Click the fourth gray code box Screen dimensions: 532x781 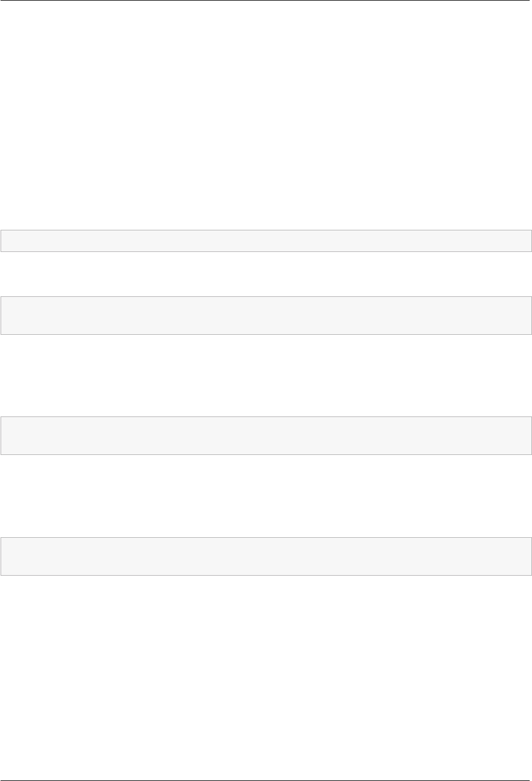[x=266, y=556]
